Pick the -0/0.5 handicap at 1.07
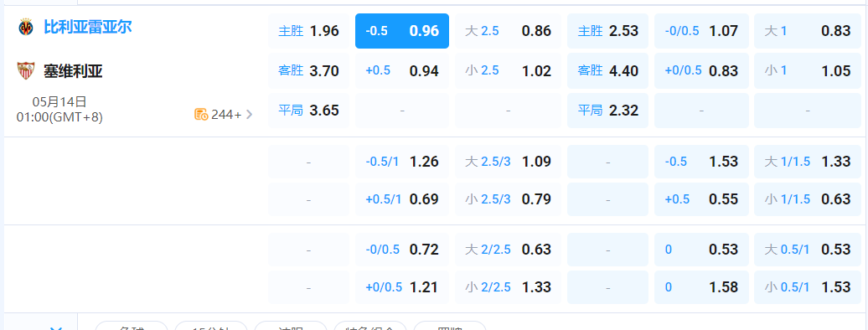868x330 pixels. tap(701, 31)
